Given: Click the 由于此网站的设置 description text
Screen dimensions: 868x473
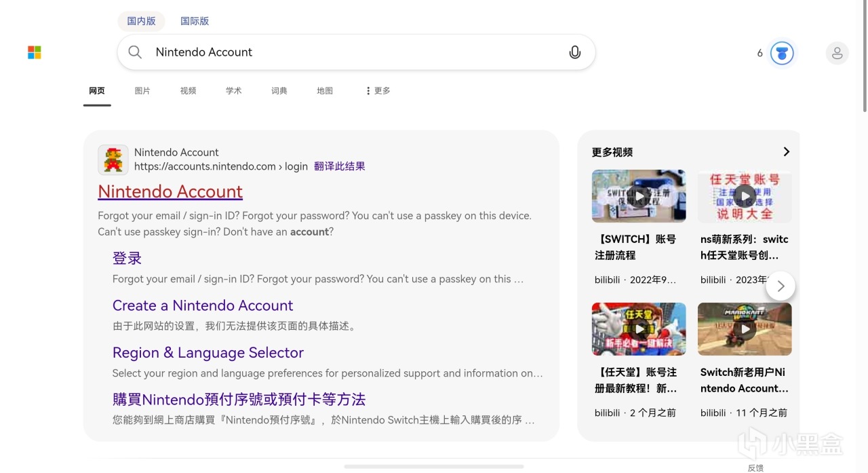Looking at the screenshot, I should point(236,326).
